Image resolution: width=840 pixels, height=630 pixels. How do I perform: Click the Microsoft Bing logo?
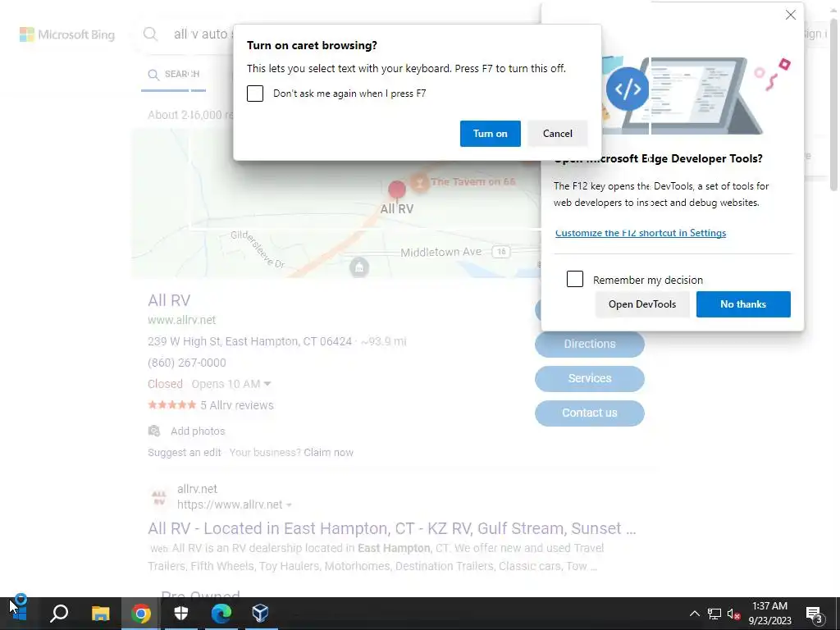tap(67, 34)
